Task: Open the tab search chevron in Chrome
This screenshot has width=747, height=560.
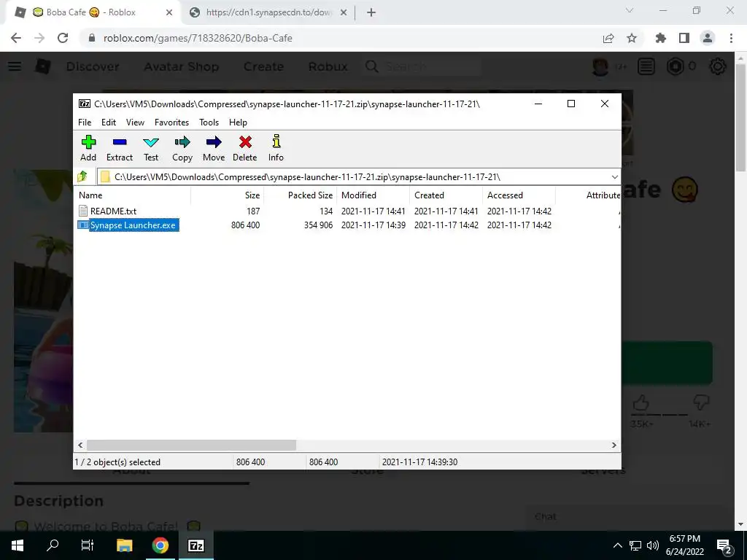Action: click(x=630, y=10)
